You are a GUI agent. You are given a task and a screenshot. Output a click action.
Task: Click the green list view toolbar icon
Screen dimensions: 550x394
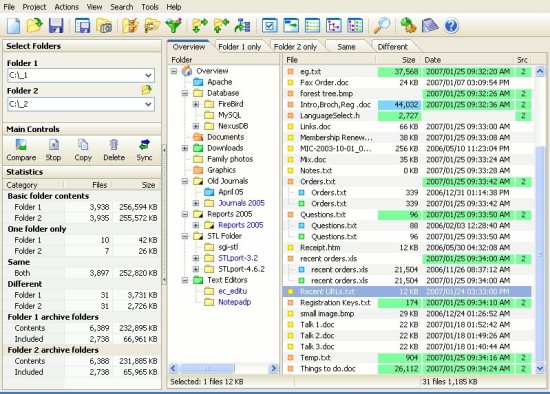312,26
